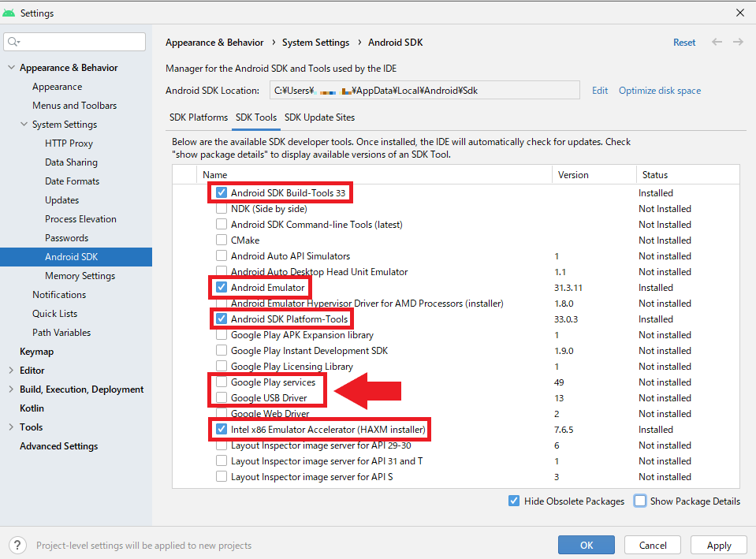Enable Show Package Details
Viewport: 756px width, 559px height.
pos(639,501)
